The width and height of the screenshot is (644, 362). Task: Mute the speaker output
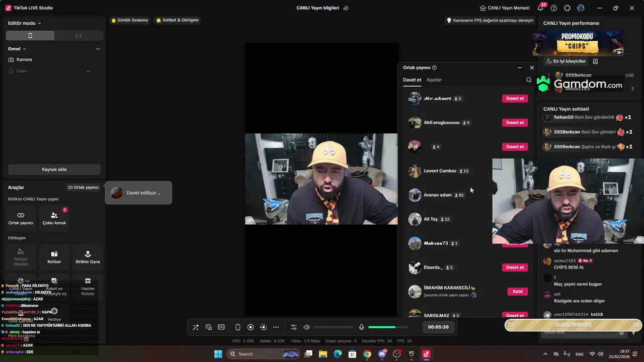(x=306, y=327)
